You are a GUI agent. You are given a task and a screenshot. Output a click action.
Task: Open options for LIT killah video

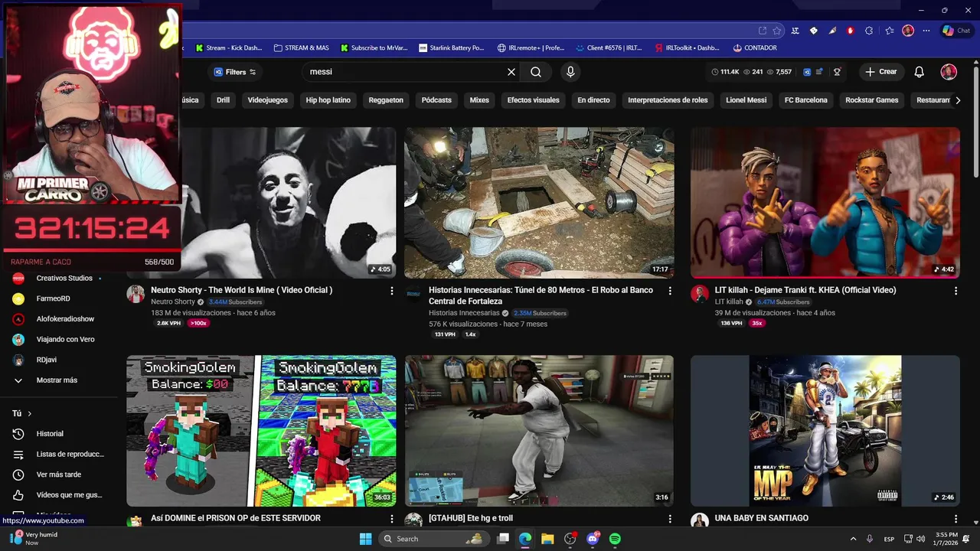[x=955, y=291]
